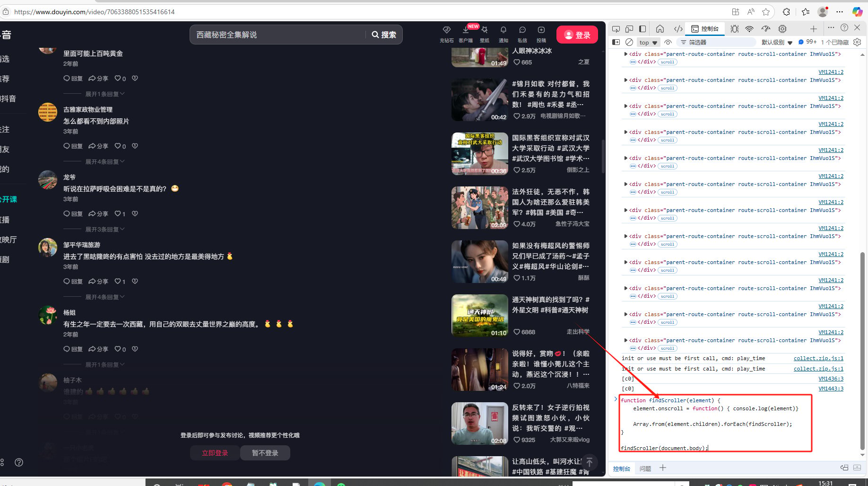Open the 通天神树 video thumbnail
Image resolution: width=868 pixels, height=486 pixels.
coord(479,316)
